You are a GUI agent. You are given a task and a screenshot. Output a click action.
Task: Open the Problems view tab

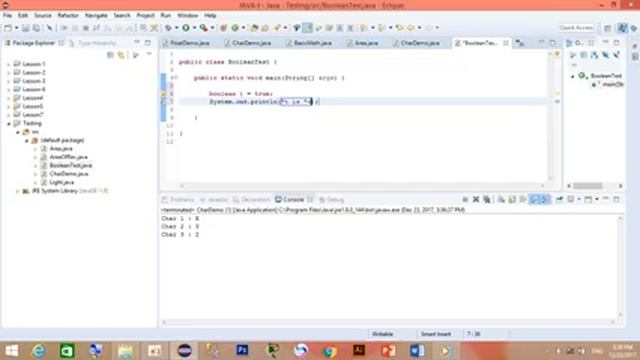pyautogui.click(x=178, y=200)
